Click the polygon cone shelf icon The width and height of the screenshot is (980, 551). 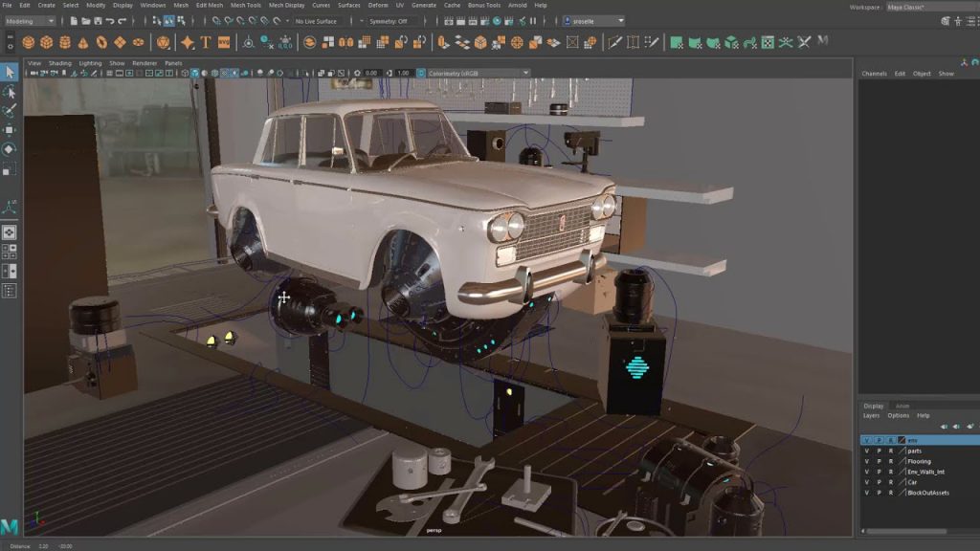coord(82,42)
